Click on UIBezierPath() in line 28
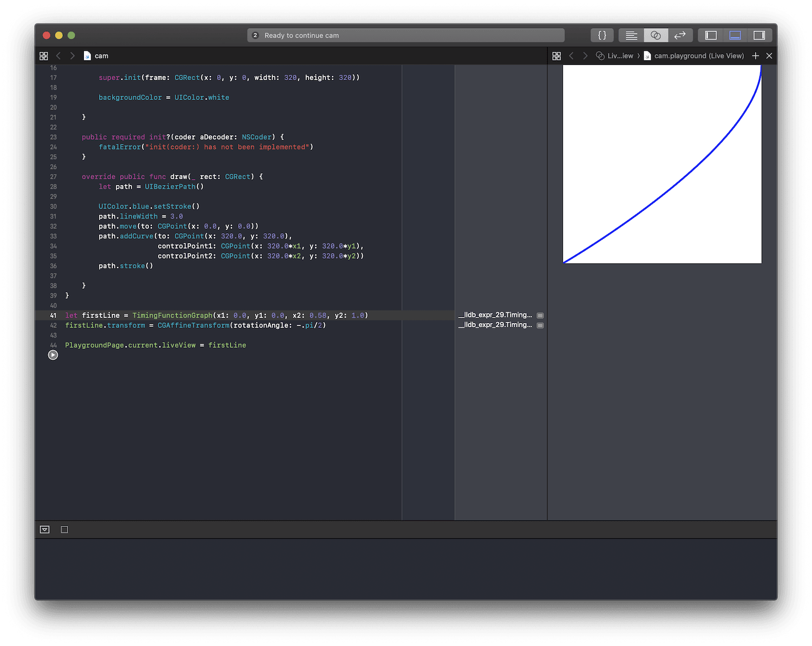Screen dimensions: 812x646 point(174,187)
